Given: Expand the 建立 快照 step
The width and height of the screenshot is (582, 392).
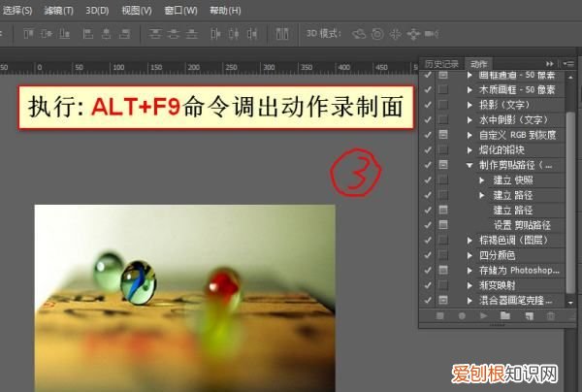Looking at the screenshot, I should [482, 180].
